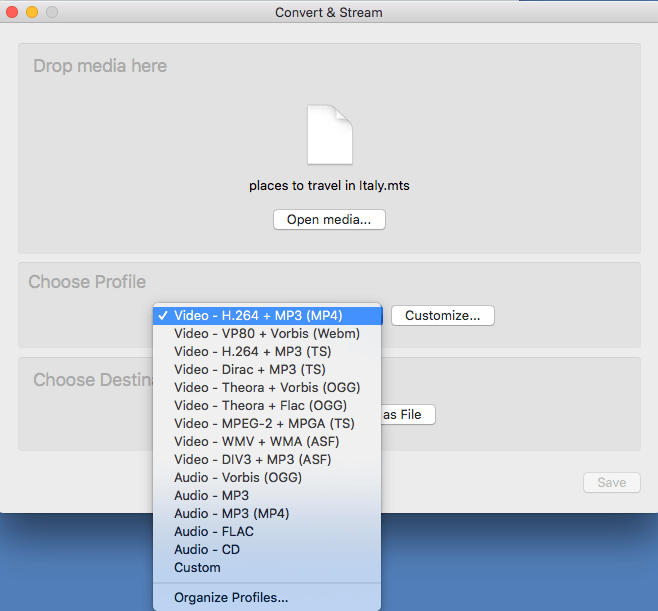
Task: Select Video - DIV3 + MP3 (ASF)
Action: (267, 460)
